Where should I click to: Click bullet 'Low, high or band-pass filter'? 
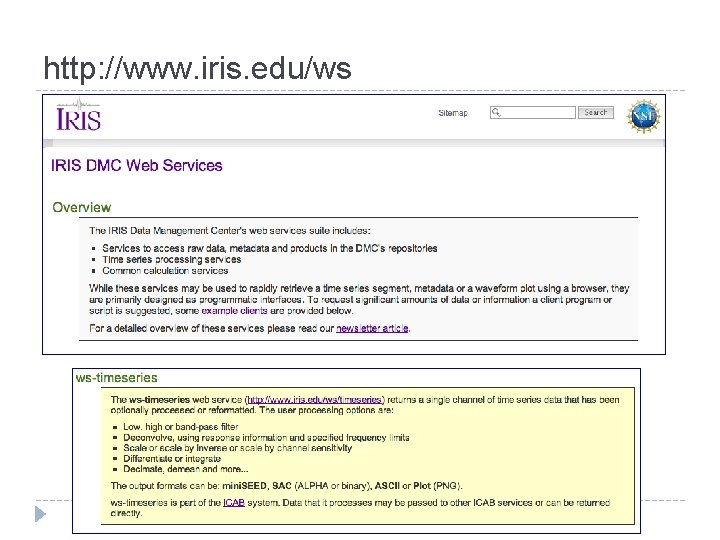pos(181,427)
